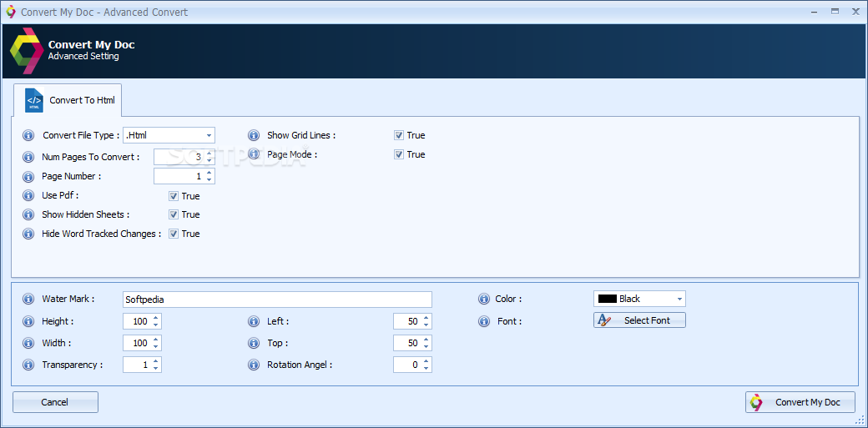Toggle the Show Hidden Sheets checkbox
This screenshot has width=868, height=428.
coord(174,214)
